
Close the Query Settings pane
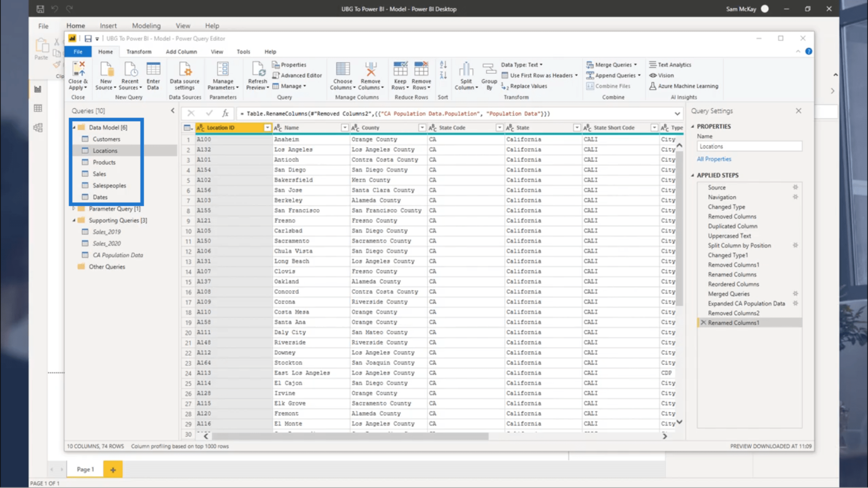(x=798, y=111)
